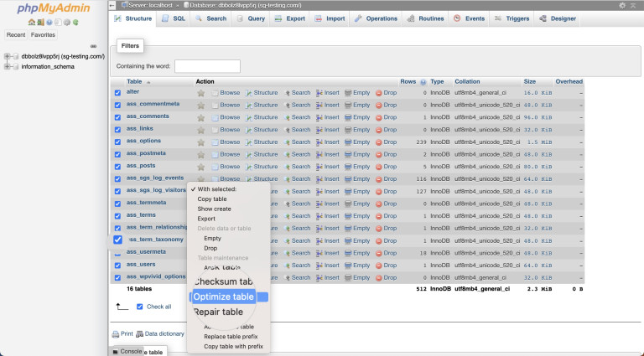Expand the dbbolz8lvpp5rj database tree node
This screenshot has width=644, height=356.
(x=7, y=56)
